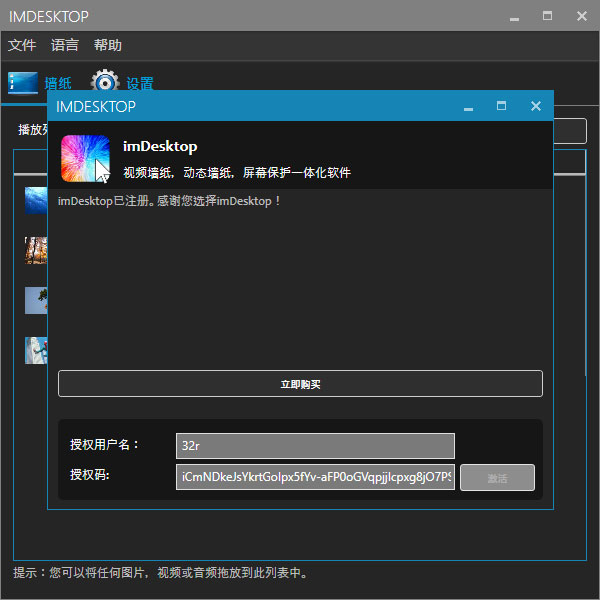Image resolution: width=600 pixels, height=600 pixels.
Task: Maximize the registration dialog
Action: [501, 106]
